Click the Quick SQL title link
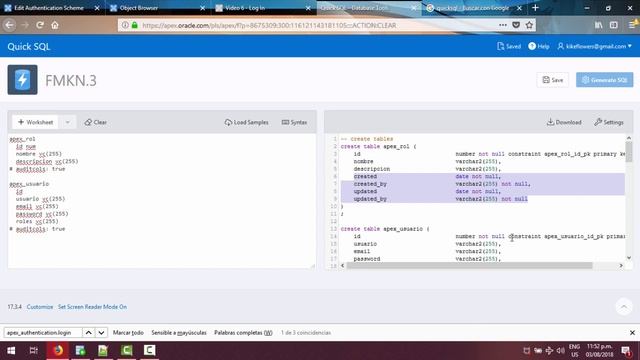 tap(29, 47)
